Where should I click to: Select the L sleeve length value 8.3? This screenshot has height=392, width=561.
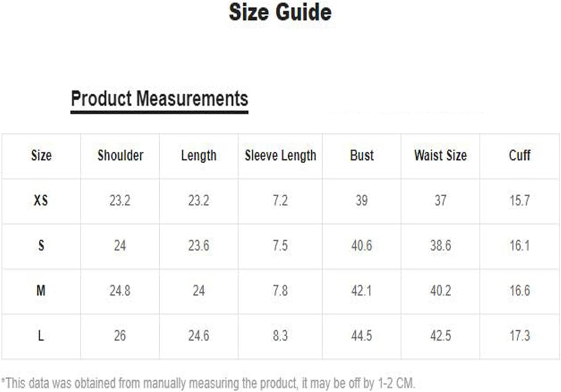click(x=280, y=336)
